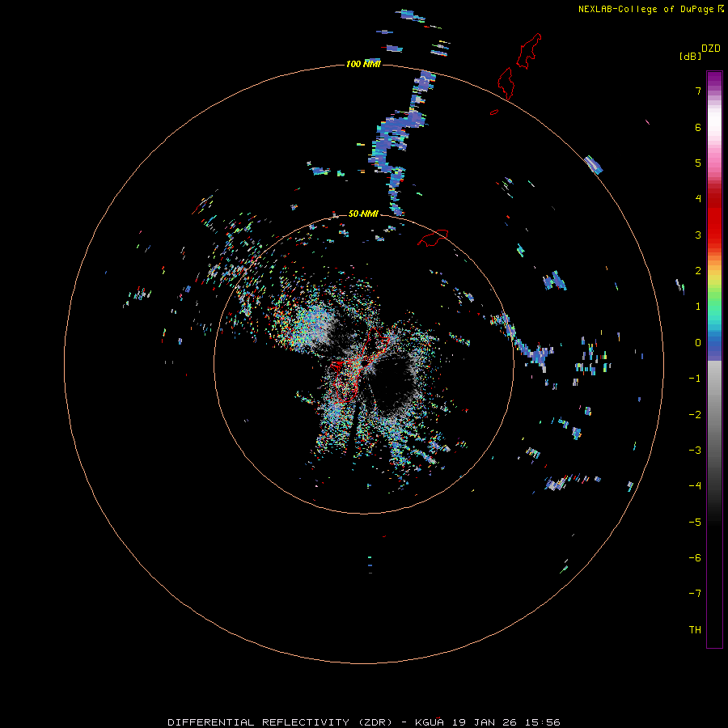
Task: Click the 4 dB scale label
Action: coord(698,199)
